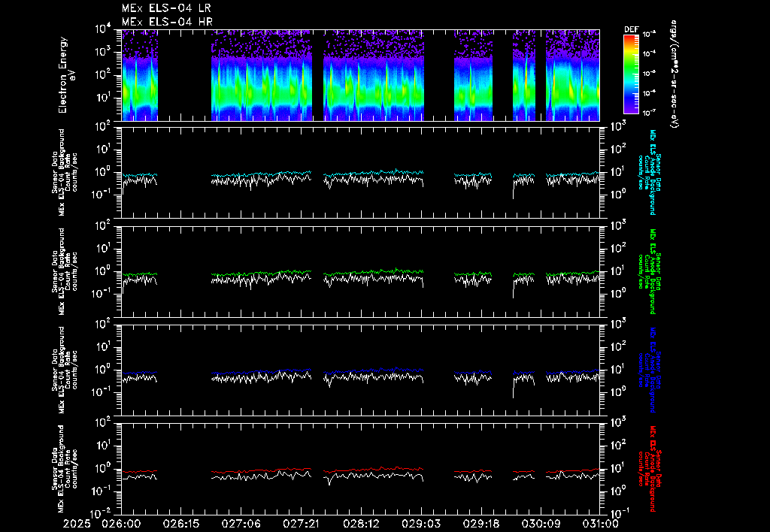Click the DEF rainbow colorbar scale

[631, 74]
